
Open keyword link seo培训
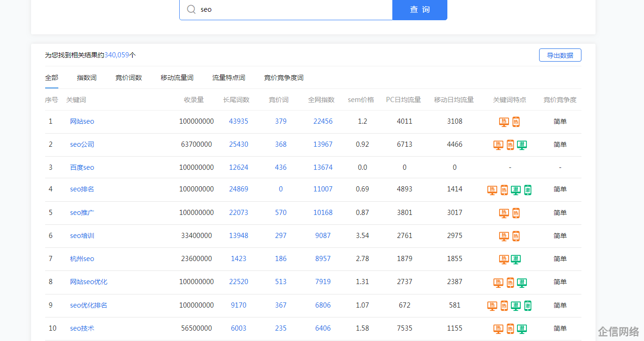click(82, 236)
